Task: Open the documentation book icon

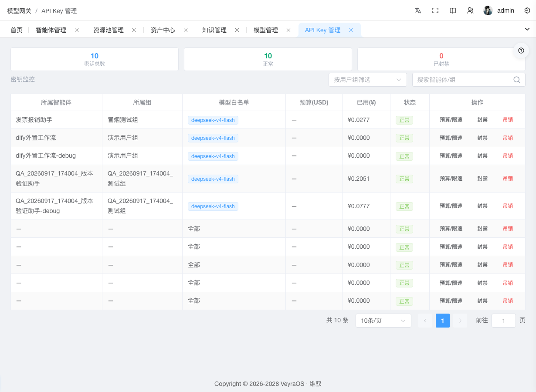Action: [453, 10]
